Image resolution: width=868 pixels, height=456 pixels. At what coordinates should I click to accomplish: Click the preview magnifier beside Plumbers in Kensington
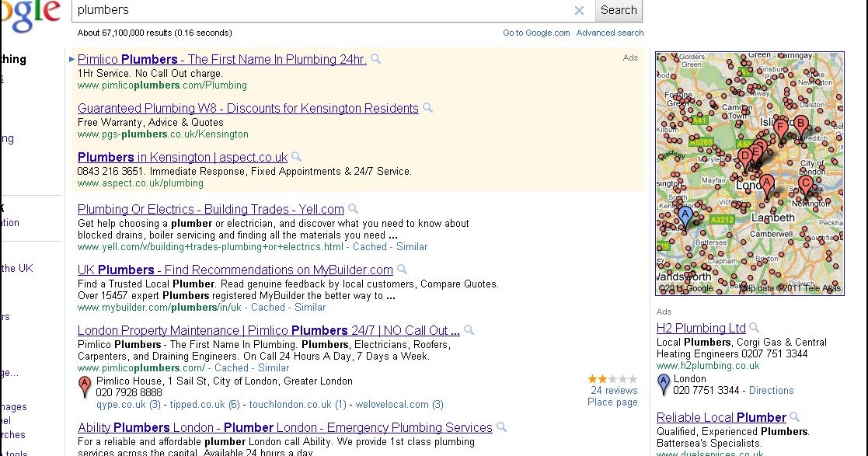click(x=296, y=157)
